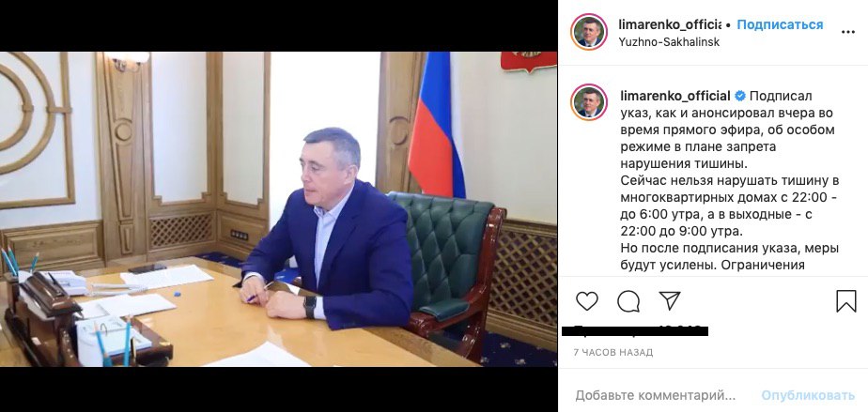Open the three-dot post options menu

tap(847, 32)
